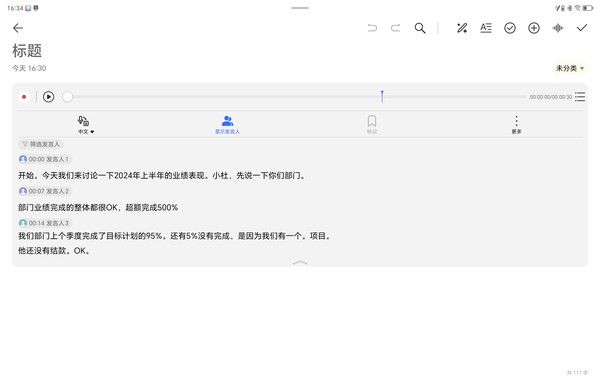
Task: Open the 更多 more options menu
Action: (x=517, y=125)
